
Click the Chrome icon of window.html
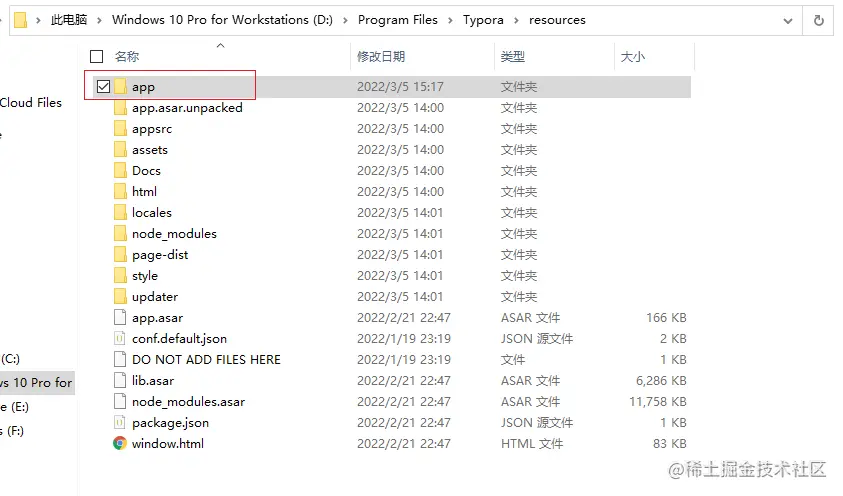coord(120,443)
